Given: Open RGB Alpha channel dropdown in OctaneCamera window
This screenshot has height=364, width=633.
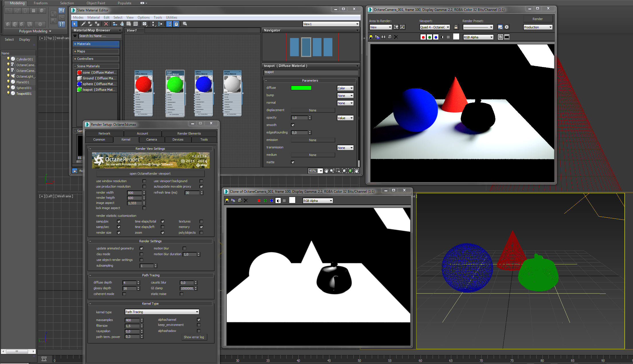Looking at the screenshot, I should 478,37.
